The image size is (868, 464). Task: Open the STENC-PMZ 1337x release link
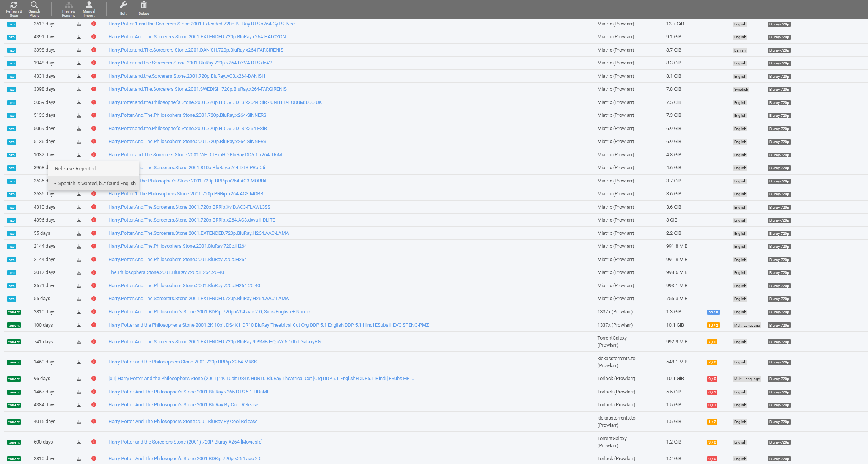click(269, 325)
